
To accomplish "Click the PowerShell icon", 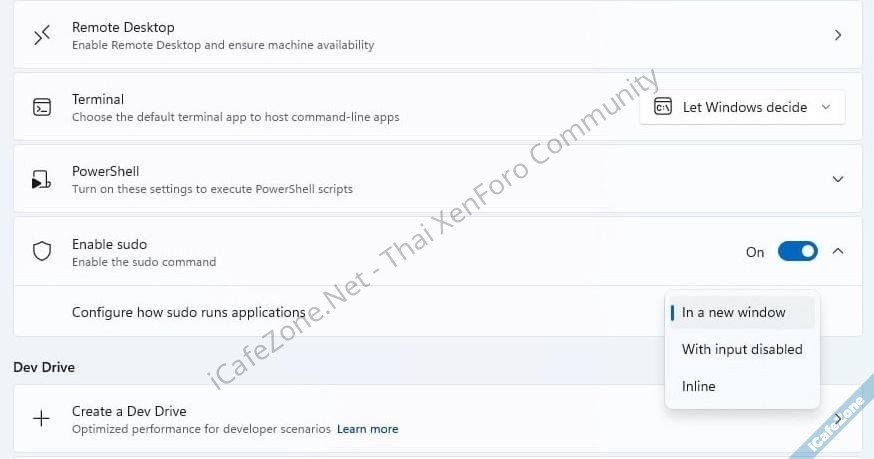I will [x=41, y=180].
